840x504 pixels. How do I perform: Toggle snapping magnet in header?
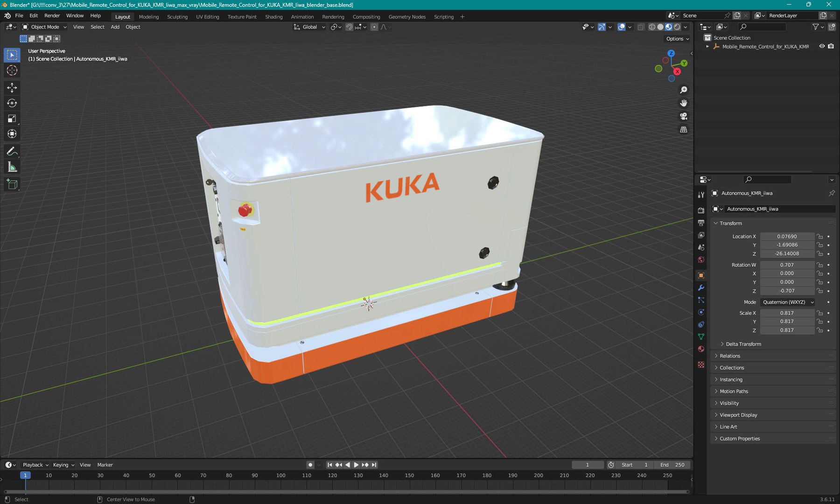pos(349,27)
